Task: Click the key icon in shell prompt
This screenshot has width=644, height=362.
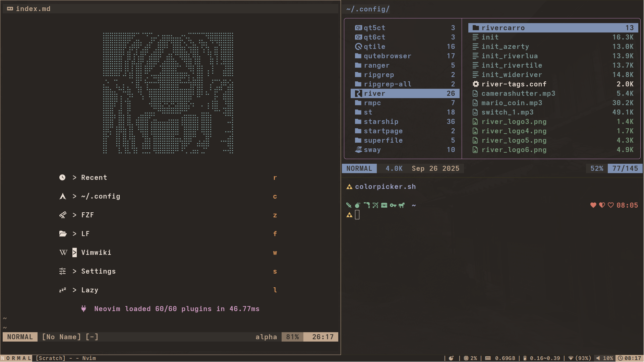Action: coord(393,205)
